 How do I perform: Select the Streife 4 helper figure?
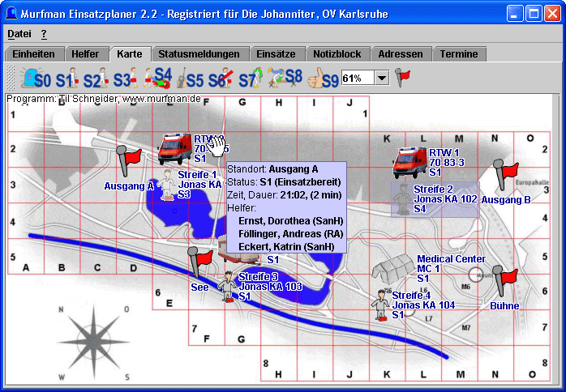click(380, 305)
